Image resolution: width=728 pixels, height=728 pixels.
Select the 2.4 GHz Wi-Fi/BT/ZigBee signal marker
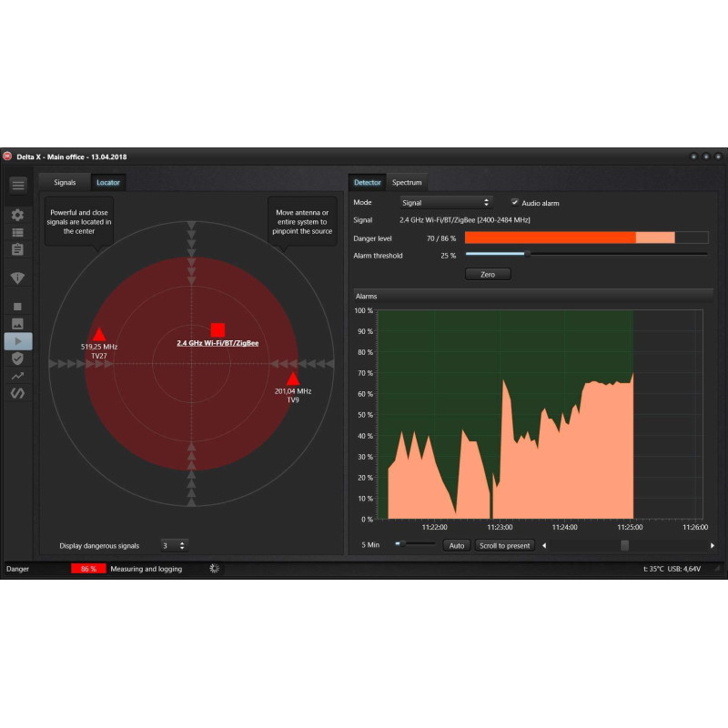tap(217, 330)
